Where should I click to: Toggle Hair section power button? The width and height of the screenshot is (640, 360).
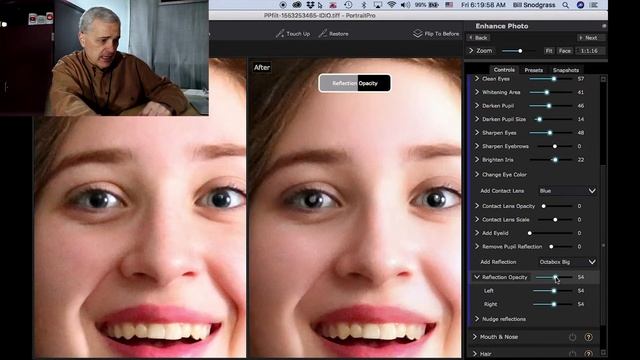[x=572, y=354]
